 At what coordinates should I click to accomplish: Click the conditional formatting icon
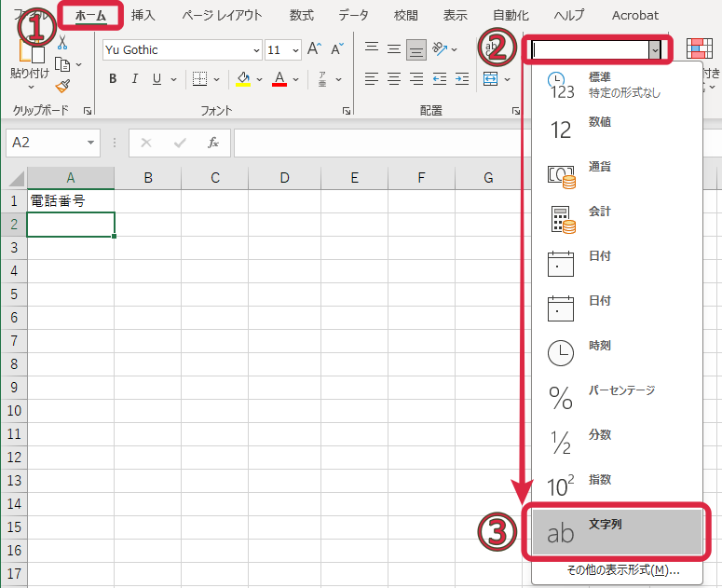(x=699, y=48)
